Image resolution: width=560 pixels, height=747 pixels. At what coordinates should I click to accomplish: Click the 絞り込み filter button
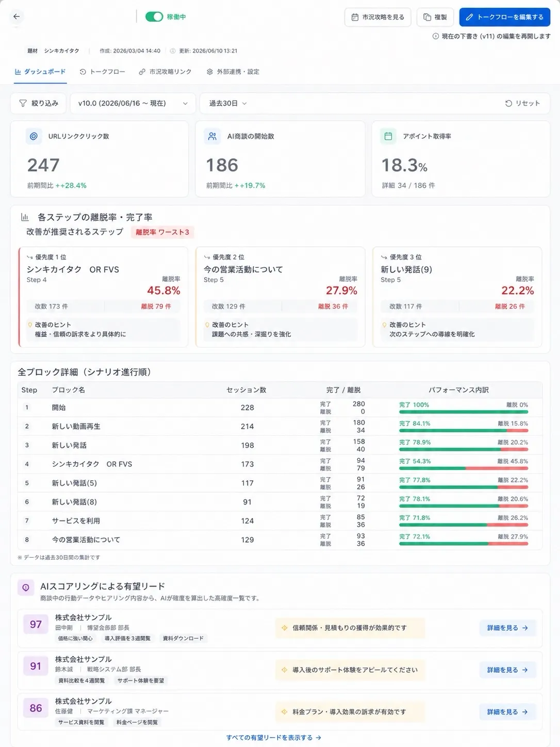(39, 103)
